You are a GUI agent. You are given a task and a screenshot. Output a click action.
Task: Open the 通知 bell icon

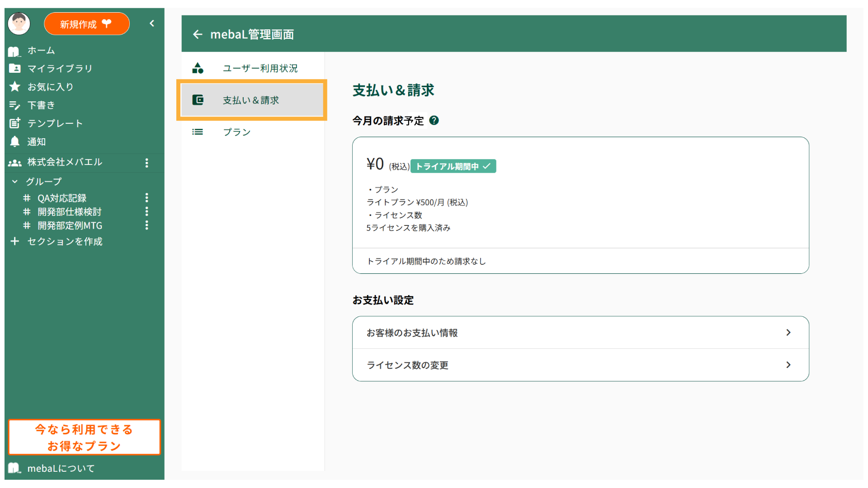[15, 142]
